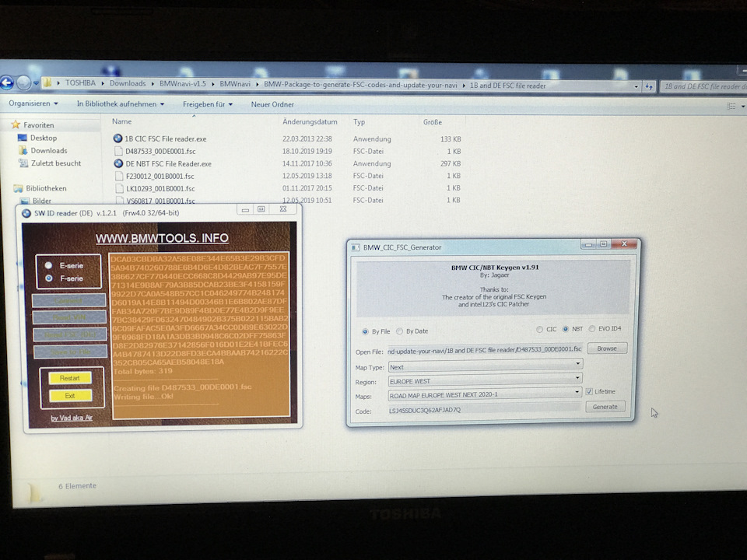The width and height of the screenshot is (747, 560).
Task: Sort files by Größe column header
Action: tap(432, 122)
